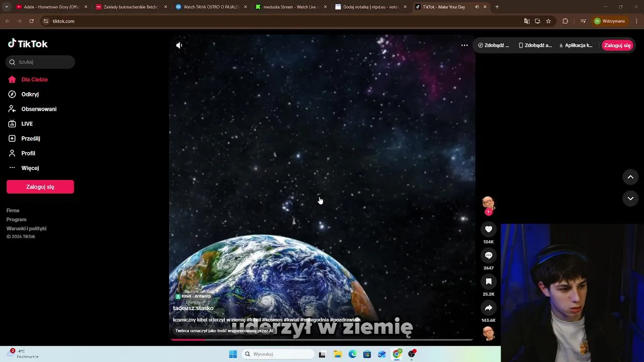Open the Wstrzymano profile button

click(x=609, y=21)
